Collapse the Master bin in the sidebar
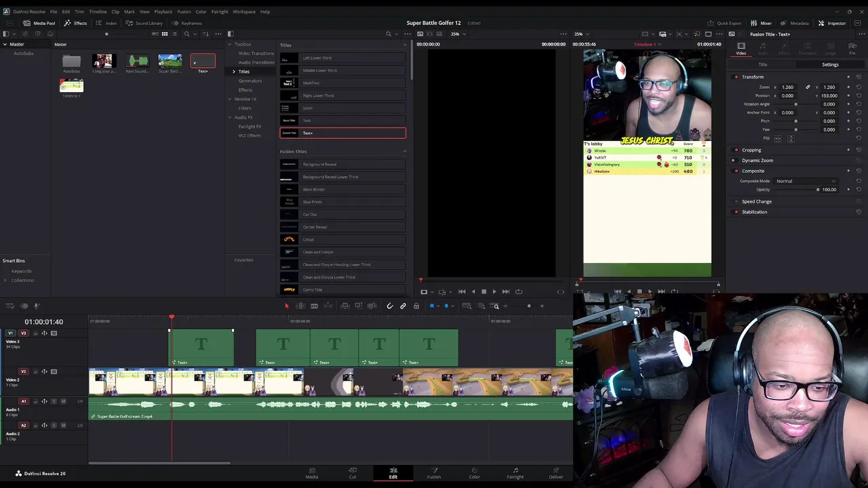 click(5, 44)
